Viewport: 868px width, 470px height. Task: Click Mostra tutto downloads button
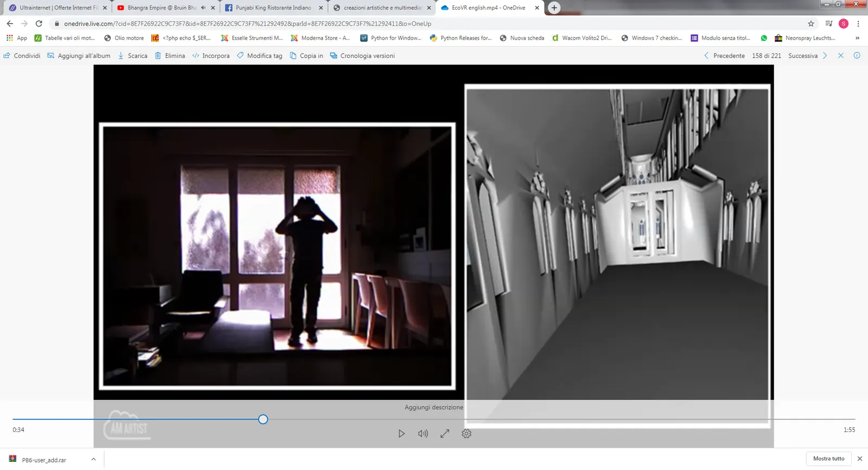tap(828, 459)
